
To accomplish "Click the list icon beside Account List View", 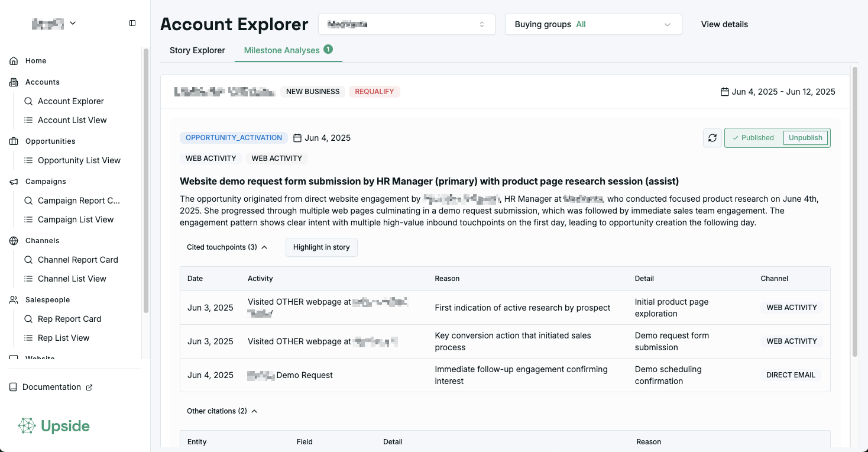I will pyautogui.click(x=28, y=120).
